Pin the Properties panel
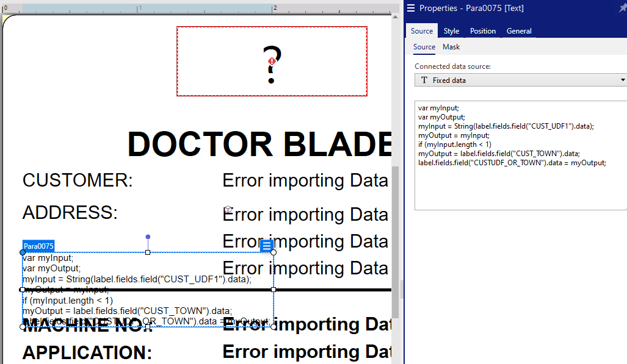Viewport: 627px width, 364px height. (x=623, y=8)
